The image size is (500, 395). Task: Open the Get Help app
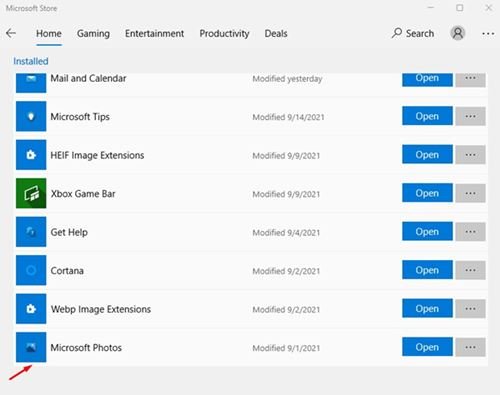click(427, 231)
